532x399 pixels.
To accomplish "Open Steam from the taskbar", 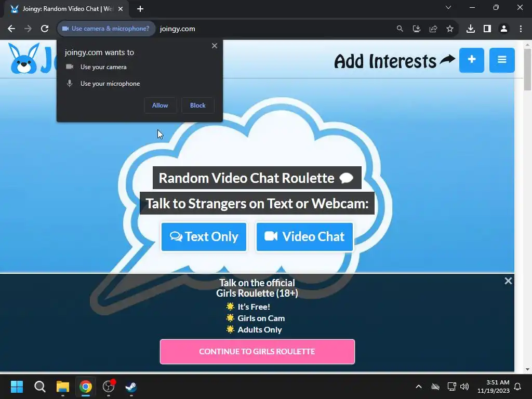I will [131, 387].
